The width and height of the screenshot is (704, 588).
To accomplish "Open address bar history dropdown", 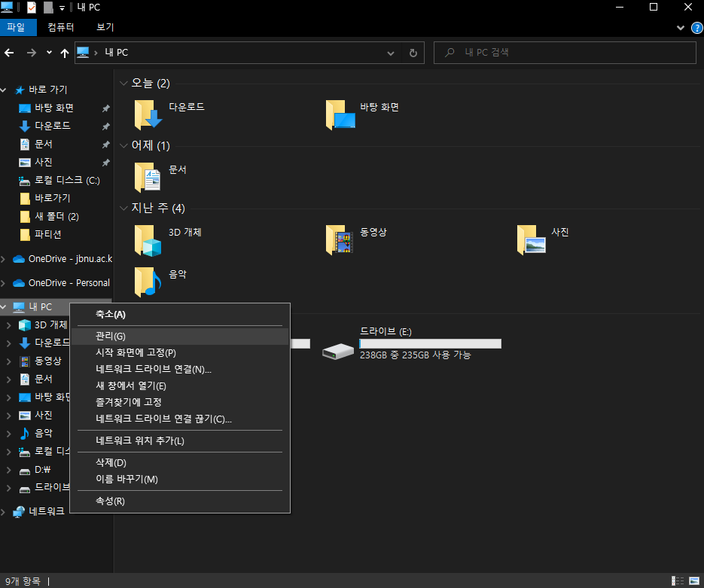I will point(391,53).
